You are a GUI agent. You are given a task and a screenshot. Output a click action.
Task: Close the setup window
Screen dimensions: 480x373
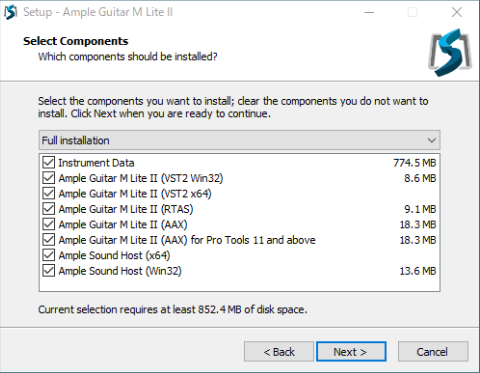pyautogui.click(x=457, y=13)
